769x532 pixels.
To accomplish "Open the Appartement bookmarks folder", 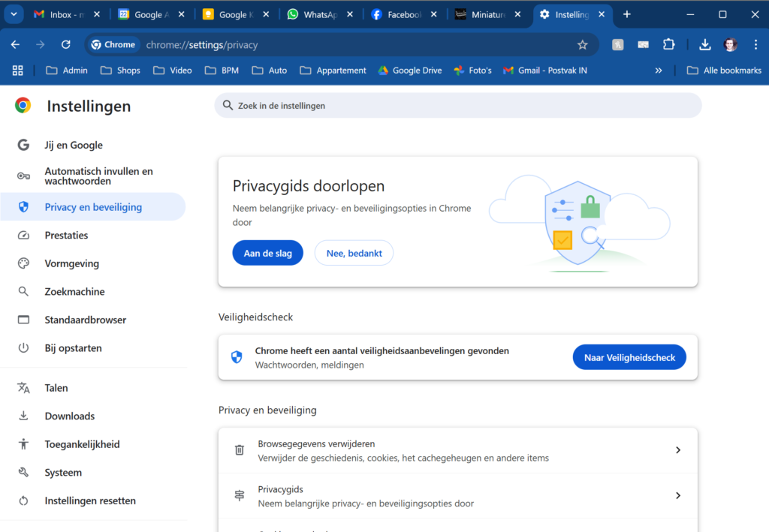I will [x=333, y=71].
